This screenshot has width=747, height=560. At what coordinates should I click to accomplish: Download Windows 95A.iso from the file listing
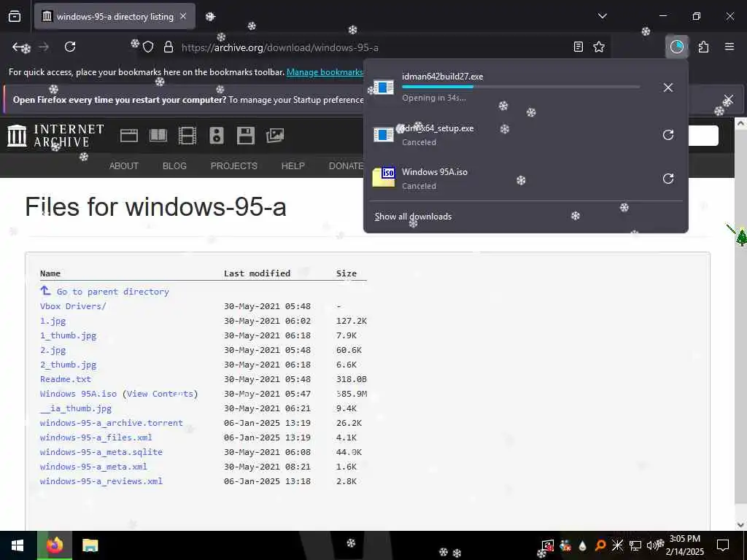[x=78, y=394]
